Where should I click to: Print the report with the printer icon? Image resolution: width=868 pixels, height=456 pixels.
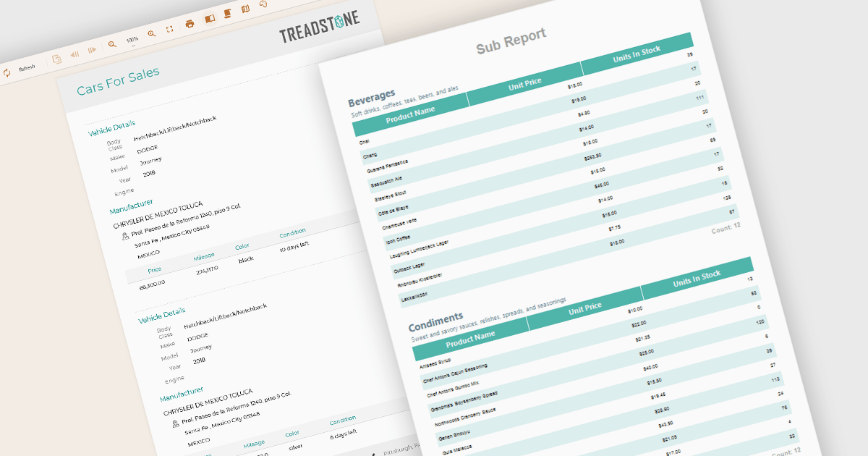pos(190,24)
